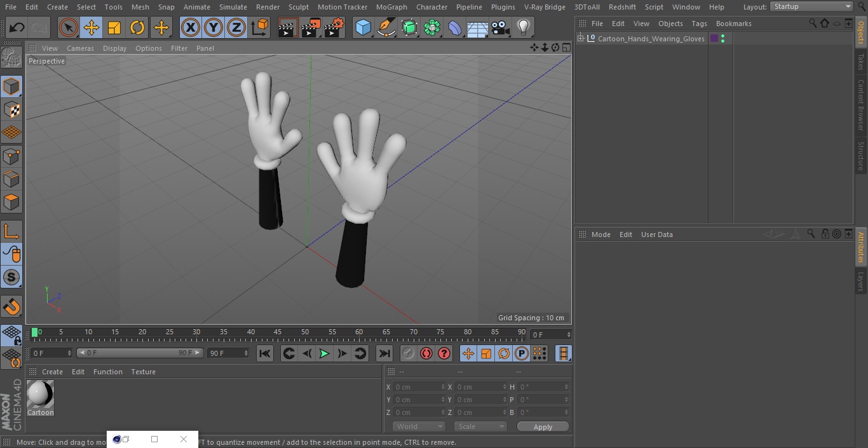Screen dimensions: 868x448
Task: Open the Mesh menu
Action: click(140, 7)
